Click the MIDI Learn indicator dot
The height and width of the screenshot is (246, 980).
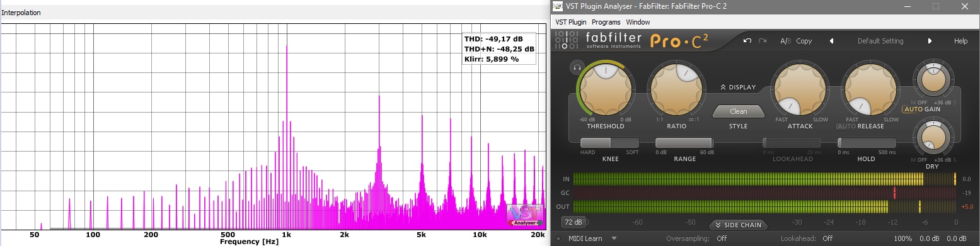point(558,238)
